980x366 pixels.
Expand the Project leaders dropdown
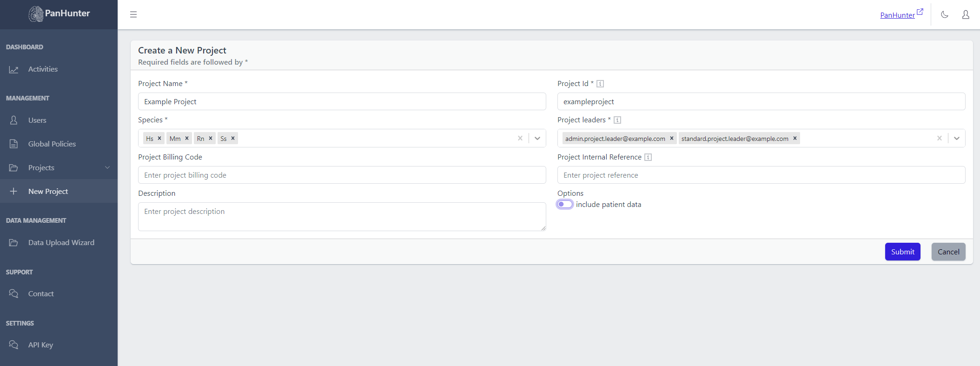[957, 138]
